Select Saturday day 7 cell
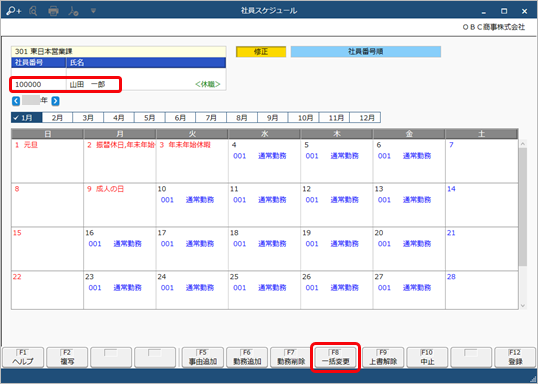 [x=482, y=161]
